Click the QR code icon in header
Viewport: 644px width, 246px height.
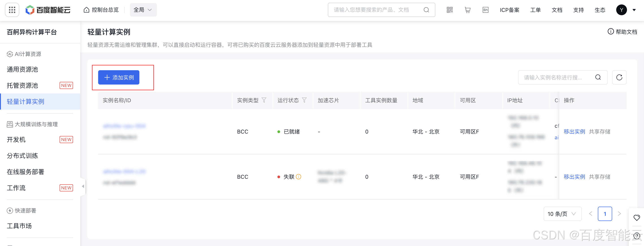click(x=450, y=10)
